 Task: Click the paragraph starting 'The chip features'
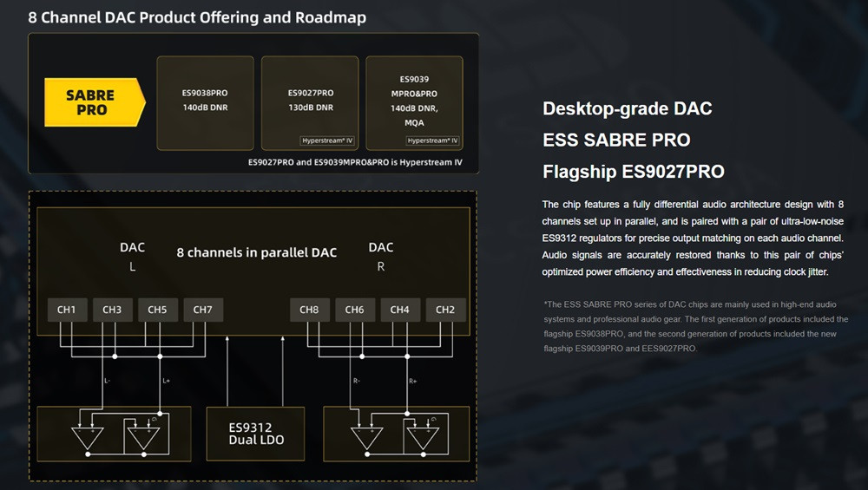coord(693,238)
